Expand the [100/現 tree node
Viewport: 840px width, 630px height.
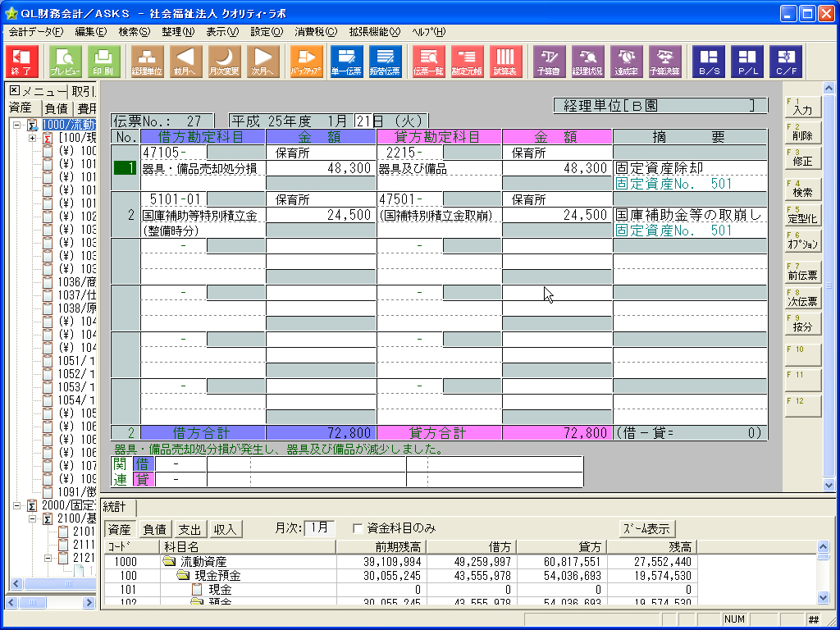pyautogui.click(x=32, y=138)
